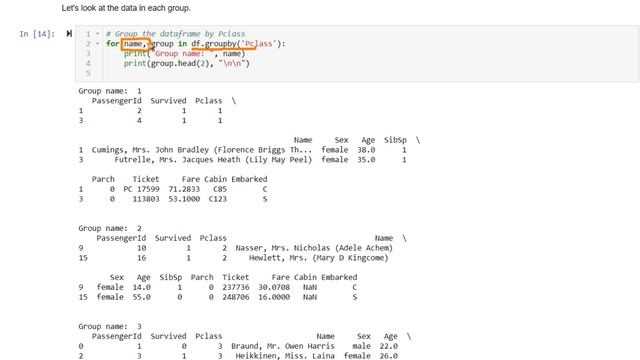The image size is (640, 360).
Task: Click the name 'Nasser, Mrs. Nicholas (Adele Achem)'
Action: click(x=314, y=248)
